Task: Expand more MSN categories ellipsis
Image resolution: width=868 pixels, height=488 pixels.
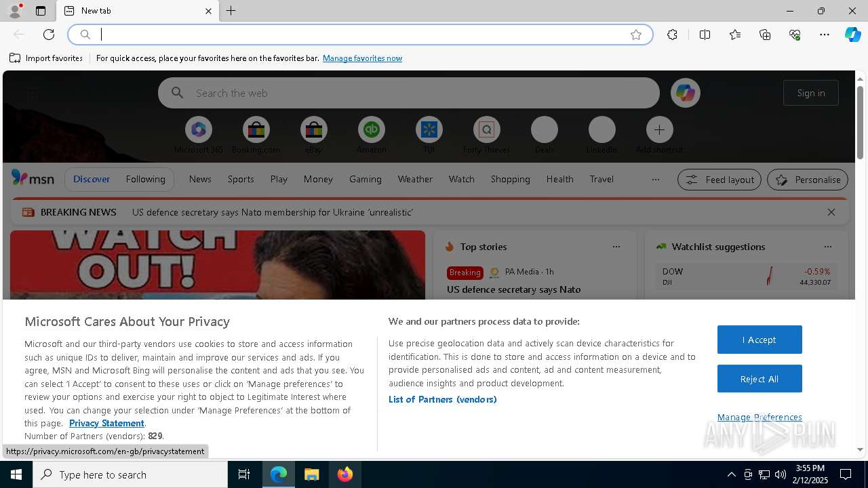Action: [x=655, y=180]
